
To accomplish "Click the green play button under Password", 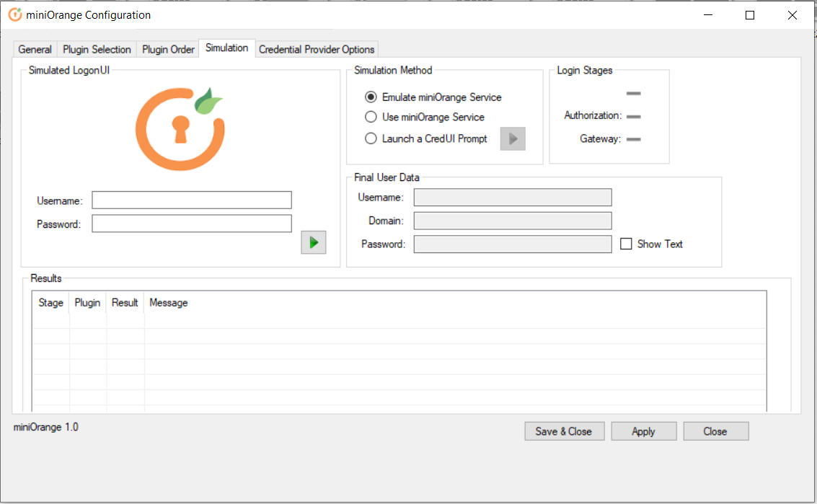I will coord(314,242).
